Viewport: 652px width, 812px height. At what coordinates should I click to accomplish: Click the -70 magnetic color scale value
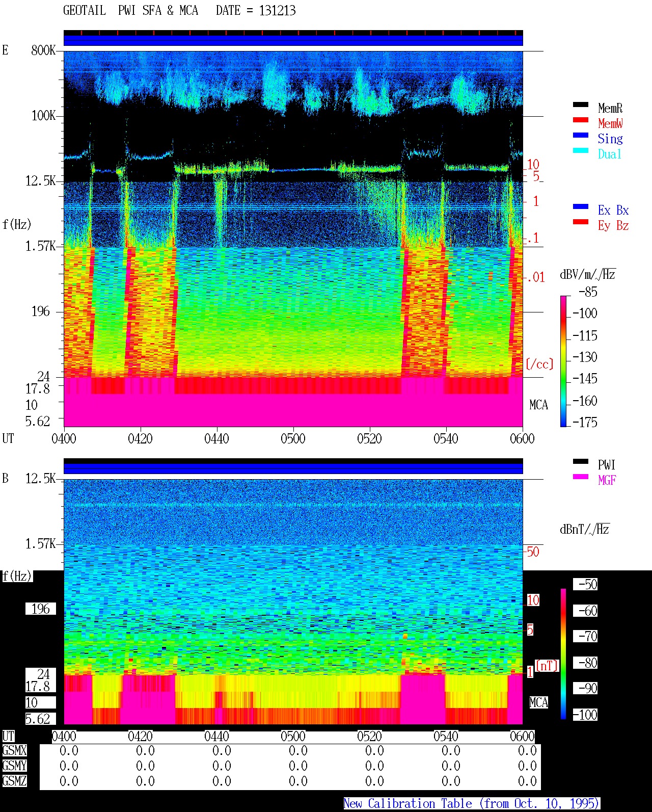point(586,636)
